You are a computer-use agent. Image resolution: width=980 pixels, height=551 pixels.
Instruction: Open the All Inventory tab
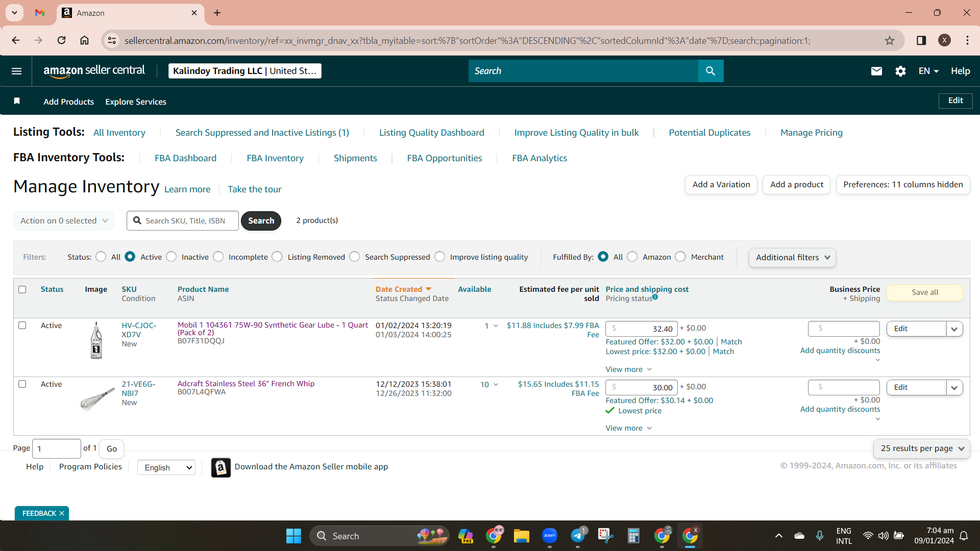coord(119,133)
